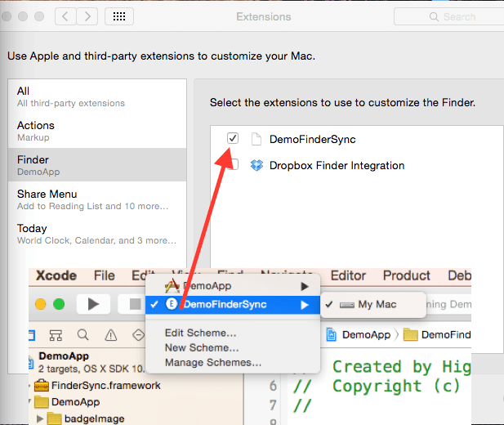Toggle the Dropbox Finder Integration checkbox
Image resolution: width=504 pixels, height=425 pixels.
click(234, 164)
